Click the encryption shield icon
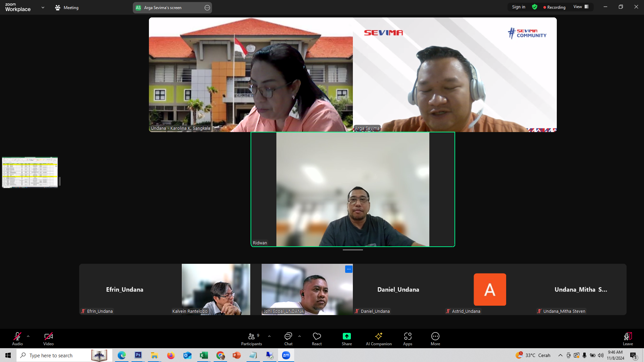Viewport: 644px width, 362px height. pyautogui.click(x=535, y=7)
